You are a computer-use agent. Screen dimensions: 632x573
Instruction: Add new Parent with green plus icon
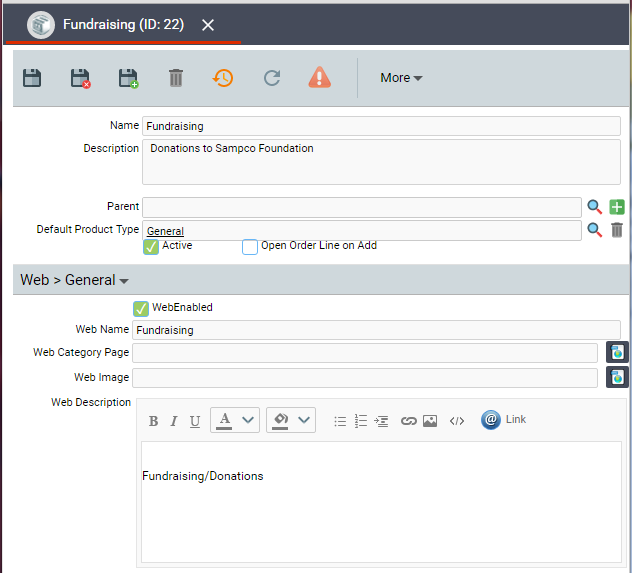coord(617,207)
